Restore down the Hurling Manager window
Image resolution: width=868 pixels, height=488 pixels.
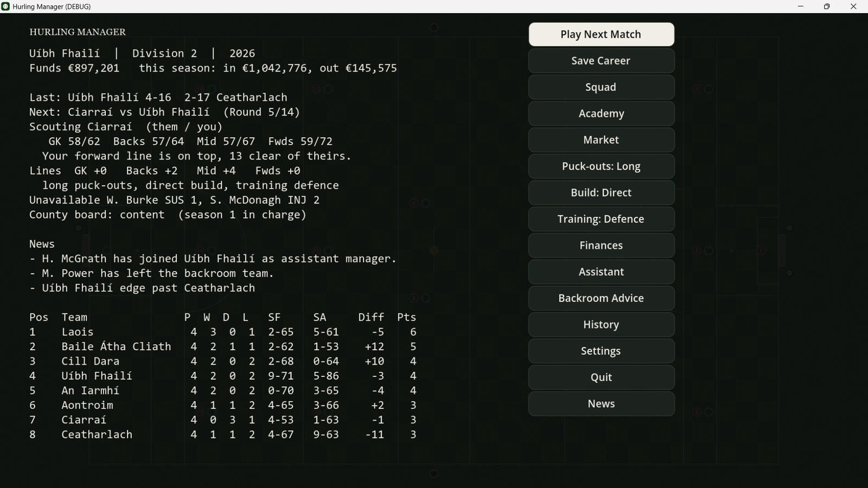pos(827,7)
